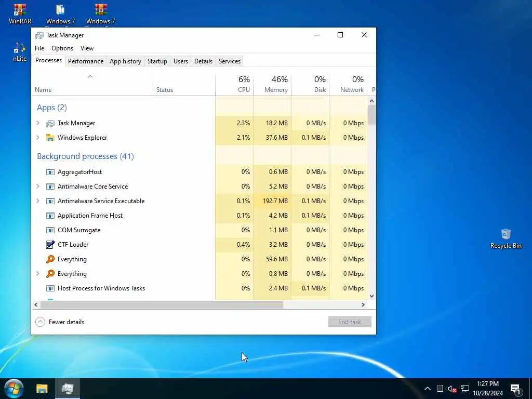The width and height of the screenshot is (532, 399).
Task: Click the 37.6 MB memory value
Action: [276, 137]
